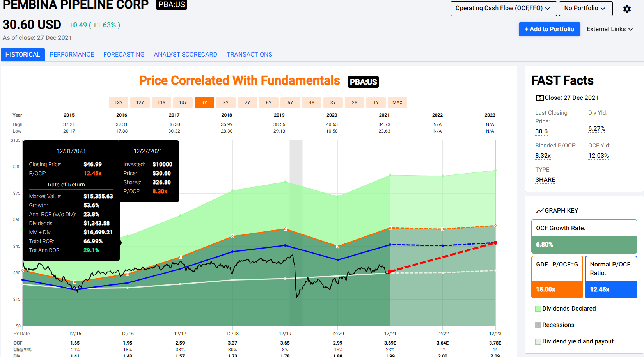This screenshot has width=644, height=357.
Task: Click Market Value $15,355.63 in tooltip
Action: [98, 196]
